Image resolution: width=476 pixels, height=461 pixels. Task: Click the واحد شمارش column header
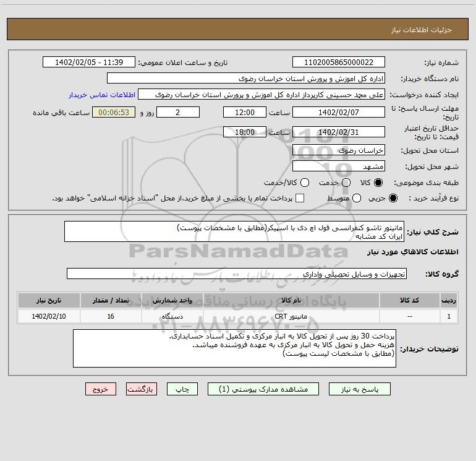point(172,300)
